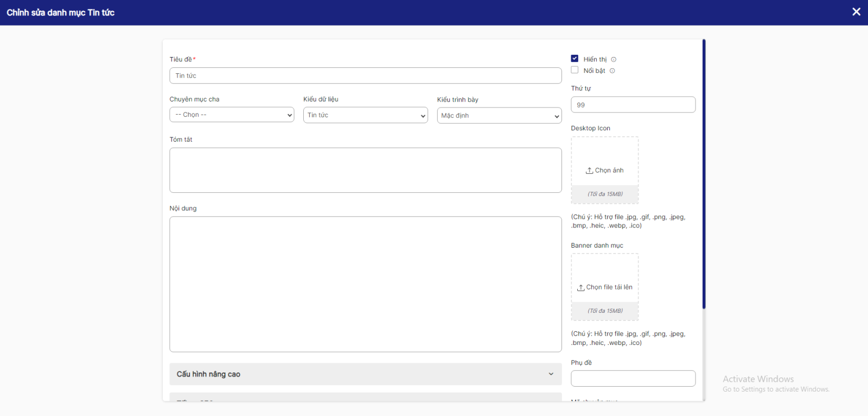Open the Chuyên mục cha dropdown
This screenshot has width=868, height=416.
click(x=232, y=115)
